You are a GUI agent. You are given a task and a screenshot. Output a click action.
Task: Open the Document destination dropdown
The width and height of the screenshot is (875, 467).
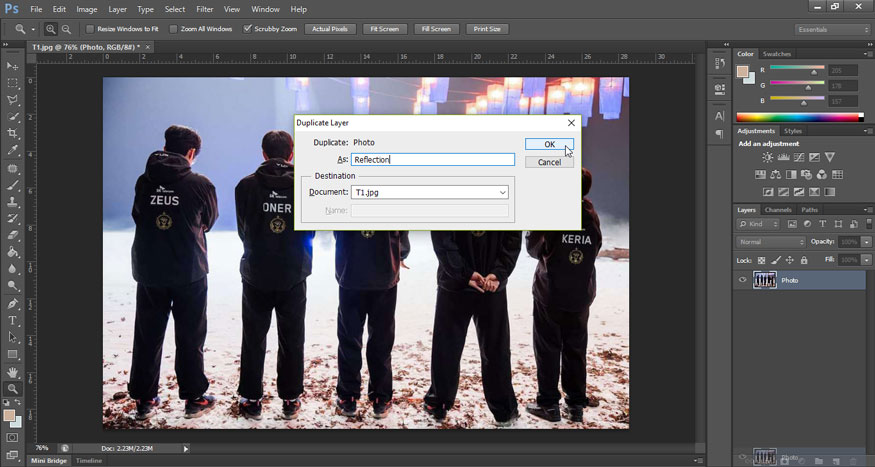(x=430, y=192)
